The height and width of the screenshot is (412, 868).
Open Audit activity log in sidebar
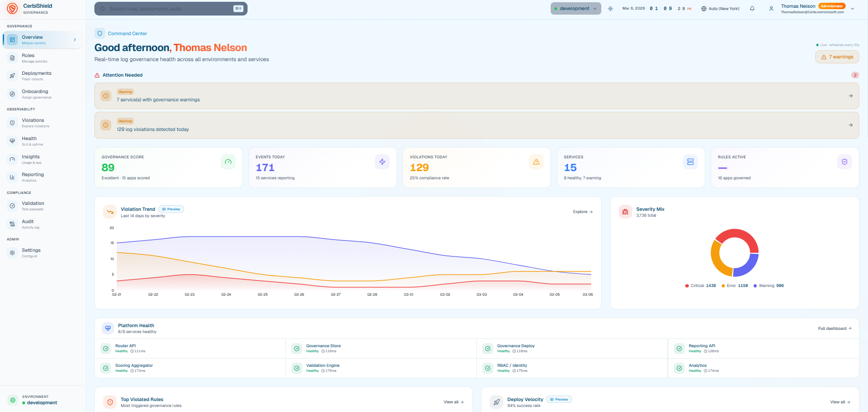[x=43, y=224]
